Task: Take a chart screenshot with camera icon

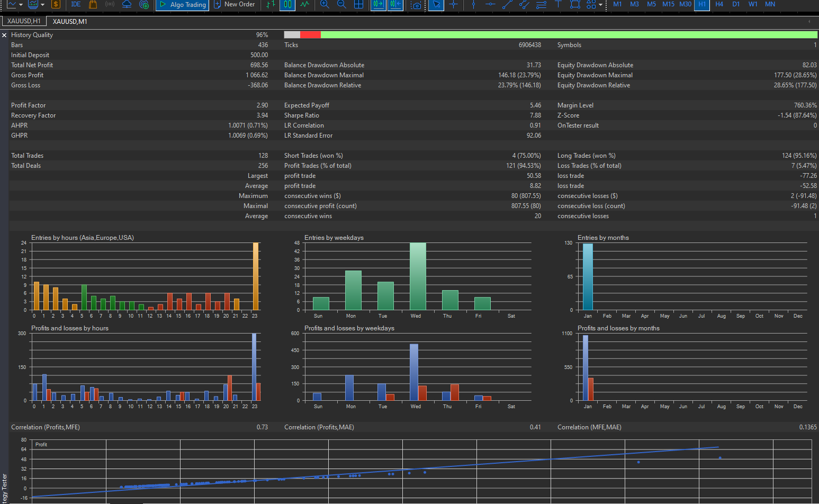Action: (x=417, y=5)
